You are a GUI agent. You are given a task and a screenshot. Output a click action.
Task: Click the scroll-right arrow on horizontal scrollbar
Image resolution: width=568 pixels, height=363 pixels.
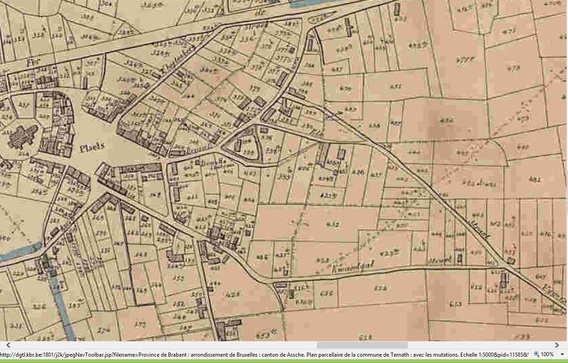(x=557, y=345)
